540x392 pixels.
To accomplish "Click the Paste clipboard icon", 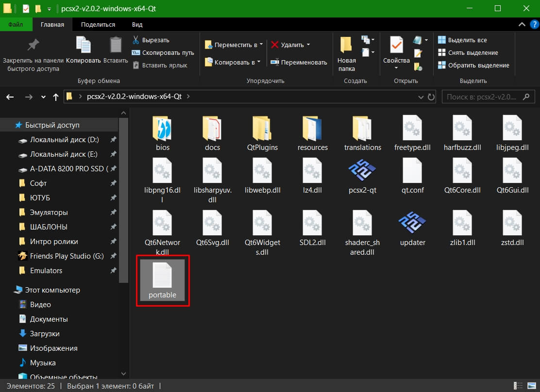I will [116, 46].
